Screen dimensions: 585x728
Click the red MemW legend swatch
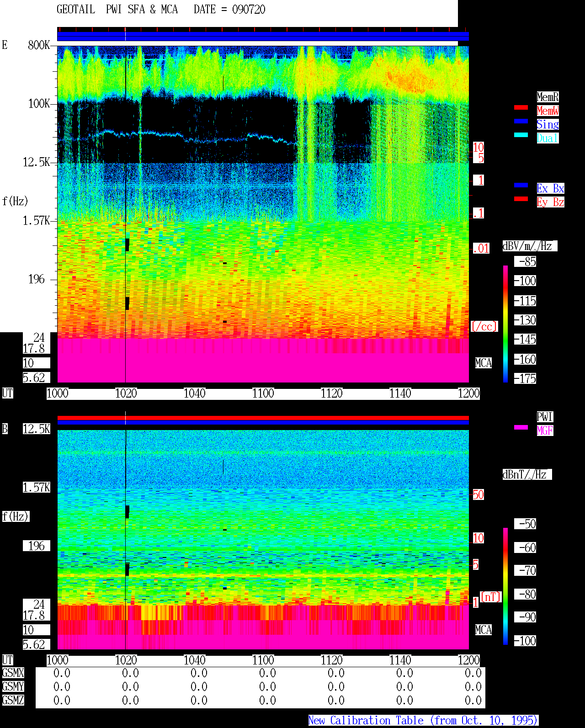(x=521, y=107)
